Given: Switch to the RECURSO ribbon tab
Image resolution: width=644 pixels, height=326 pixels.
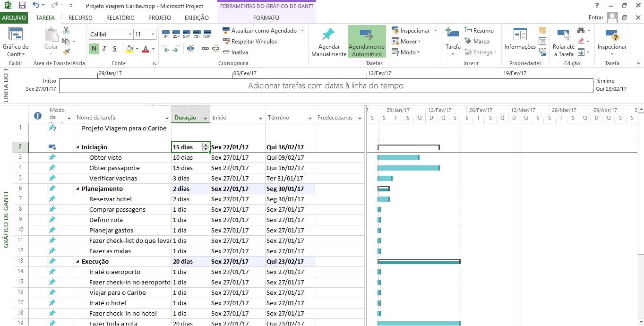Looking at the screenshot, I should tap(80, 18).
